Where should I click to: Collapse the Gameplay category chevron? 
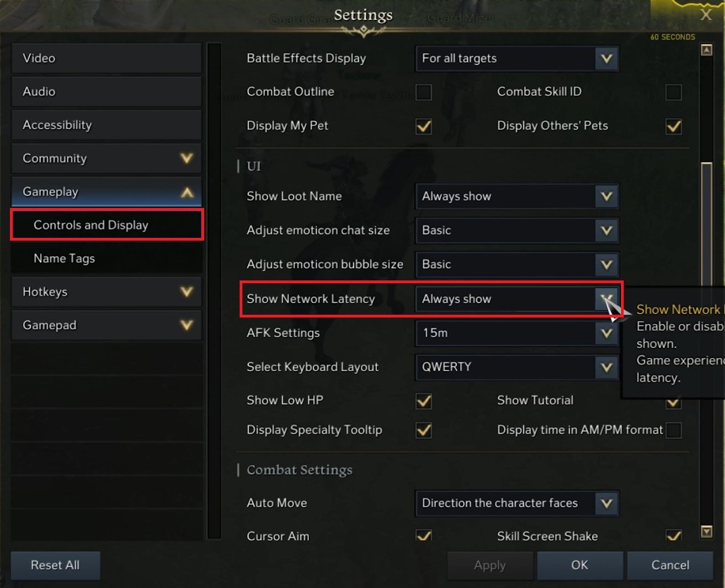point(187,192)
